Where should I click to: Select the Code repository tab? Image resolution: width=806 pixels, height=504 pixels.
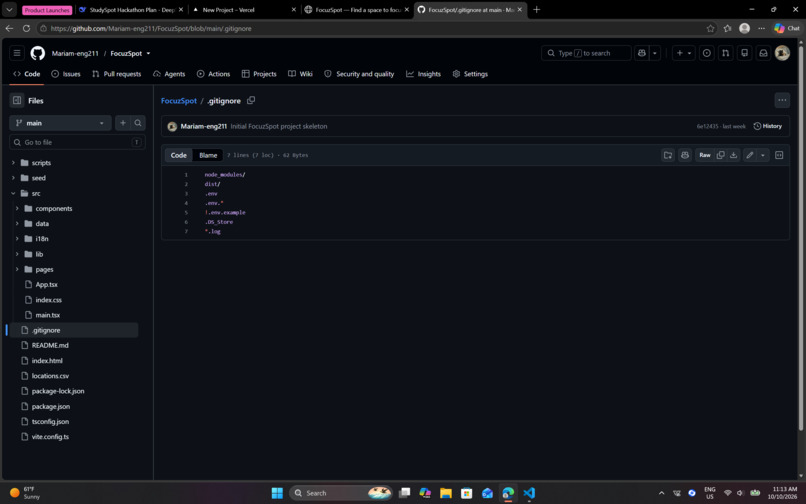pyautogui.click(x=27, y=74)
